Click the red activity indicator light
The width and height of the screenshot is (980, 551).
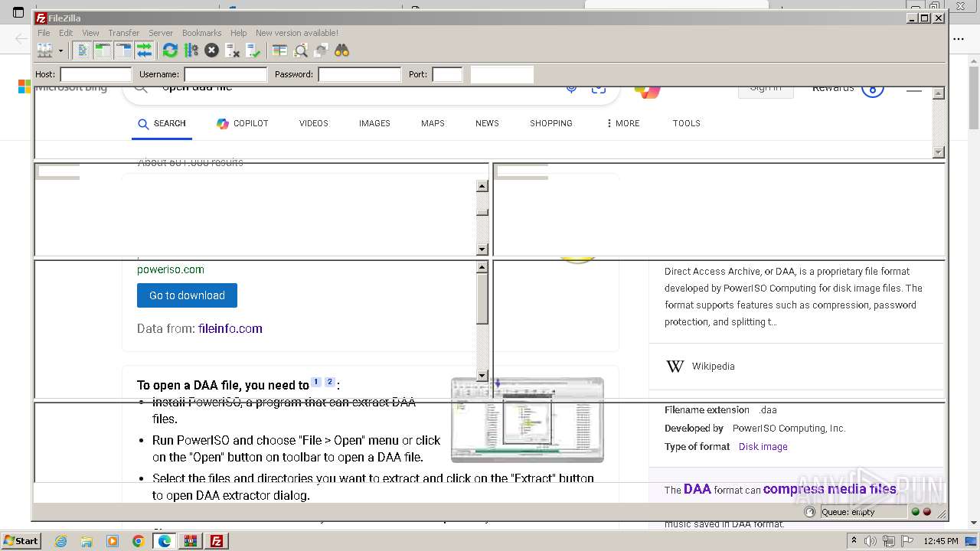[927, 512]
